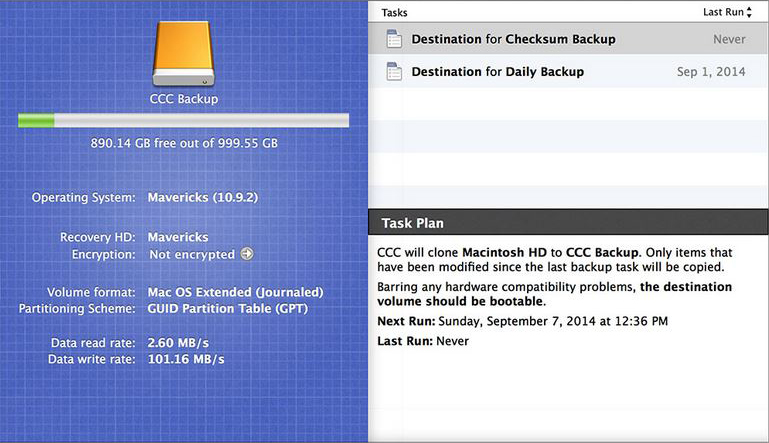Click the green disk usage bar
This screenshot has height=443, width=769.
pyautogui.click(x=36, y=121)
